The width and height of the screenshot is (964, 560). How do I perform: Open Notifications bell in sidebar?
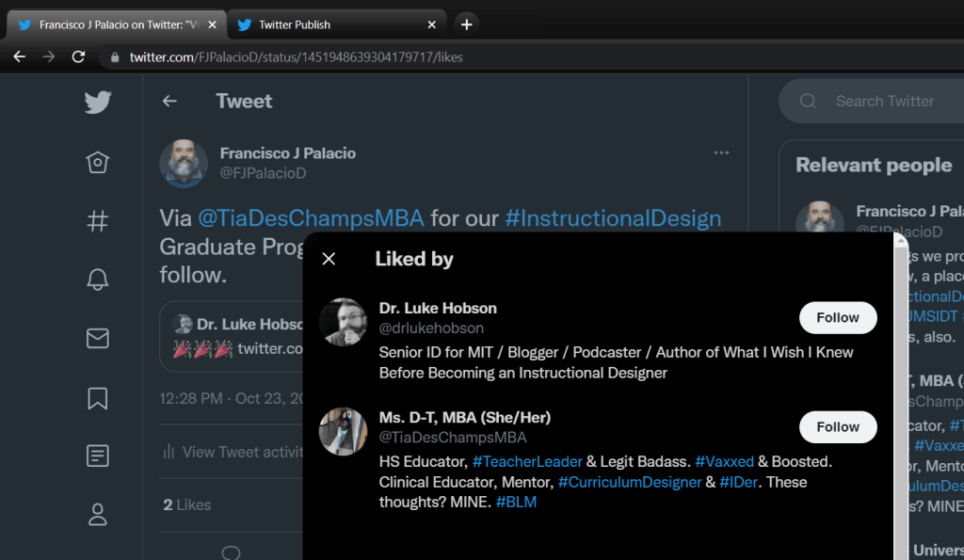(97, 280)
